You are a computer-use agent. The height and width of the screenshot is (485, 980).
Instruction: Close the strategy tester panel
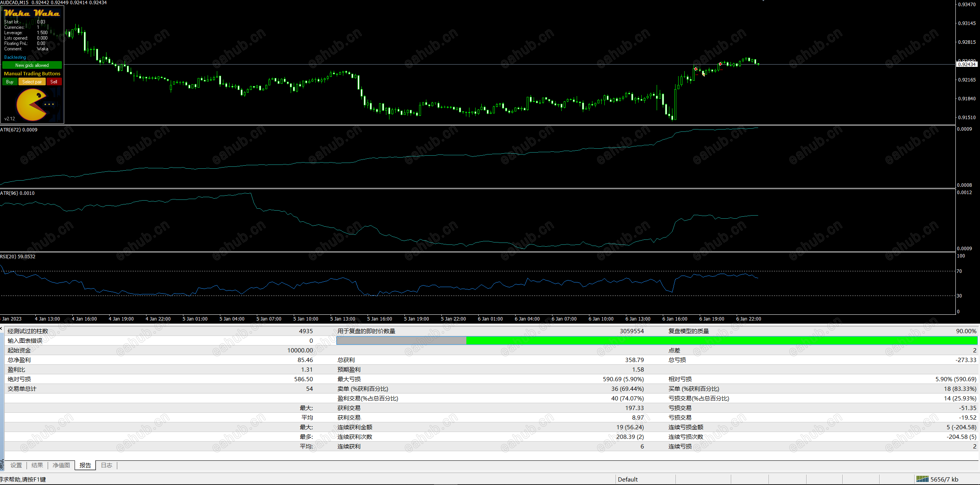click(x=2, y=329)
